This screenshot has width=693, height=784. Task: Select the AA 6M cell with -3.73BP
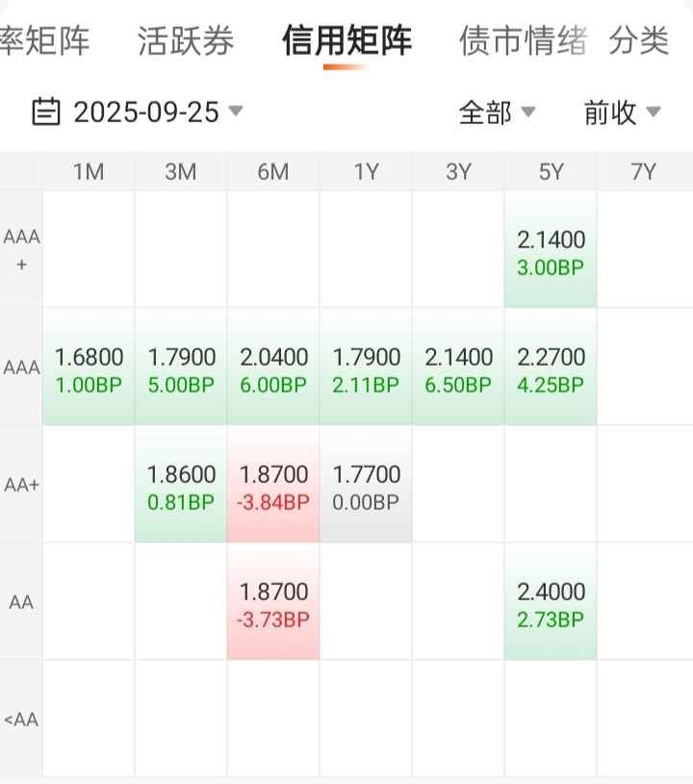(x=273, y=604)
